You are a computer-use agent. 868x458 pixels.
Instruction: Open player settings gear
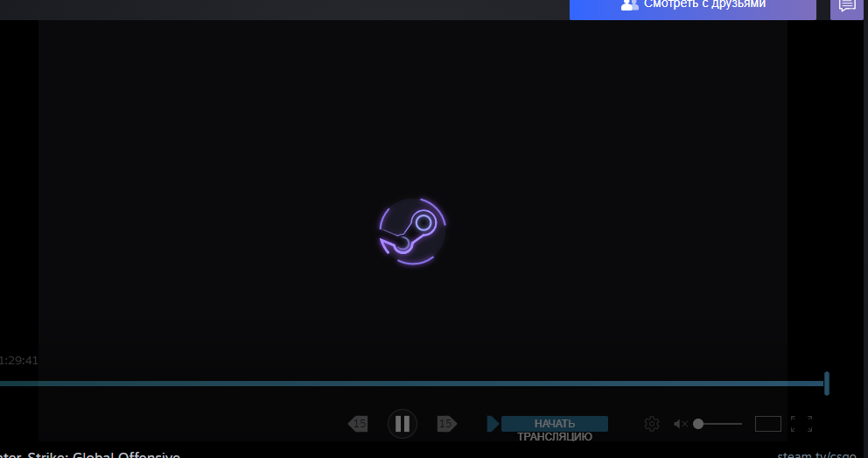[652, 424]
